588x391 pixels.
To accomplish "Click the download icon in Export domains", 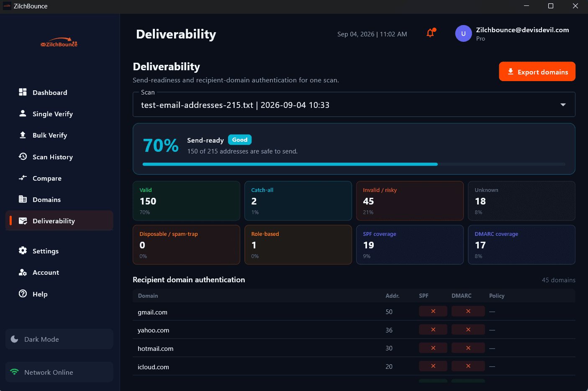I will tap(511, 72).
